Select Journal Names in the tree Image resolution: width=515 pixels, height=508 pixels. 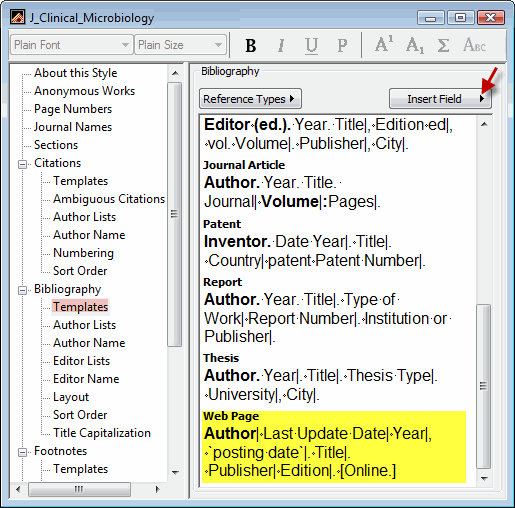(73, 127)
